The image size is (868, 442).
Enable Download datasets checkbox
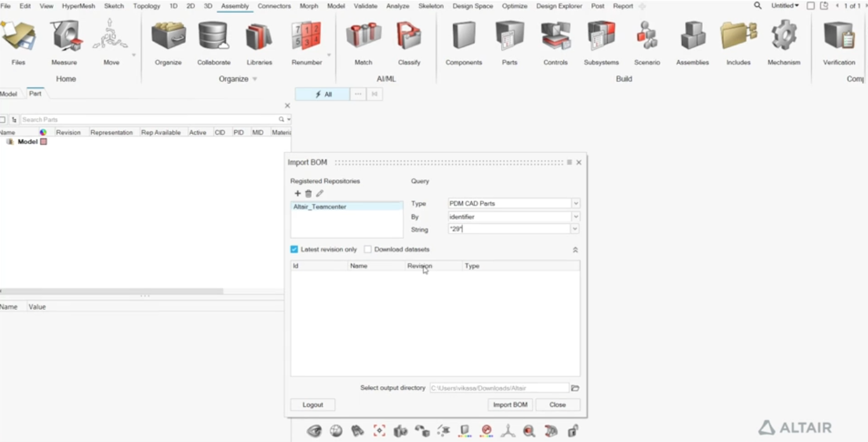point(368,250)
